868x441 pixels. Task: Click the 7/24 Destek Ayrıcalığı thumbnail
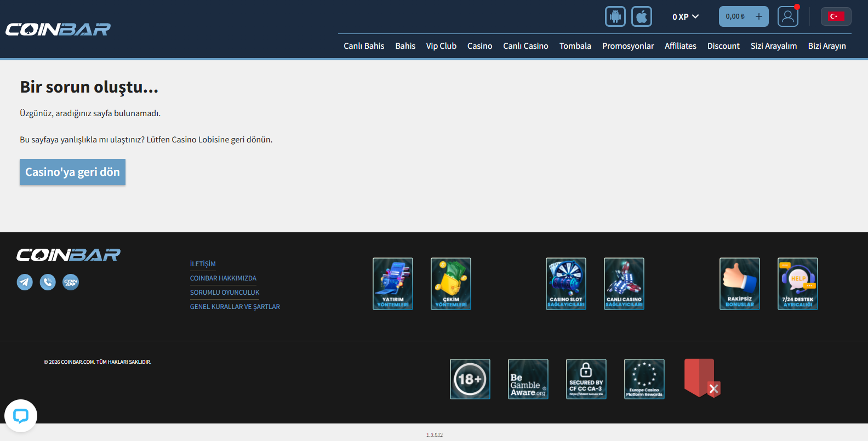click(x=797, y=284)
